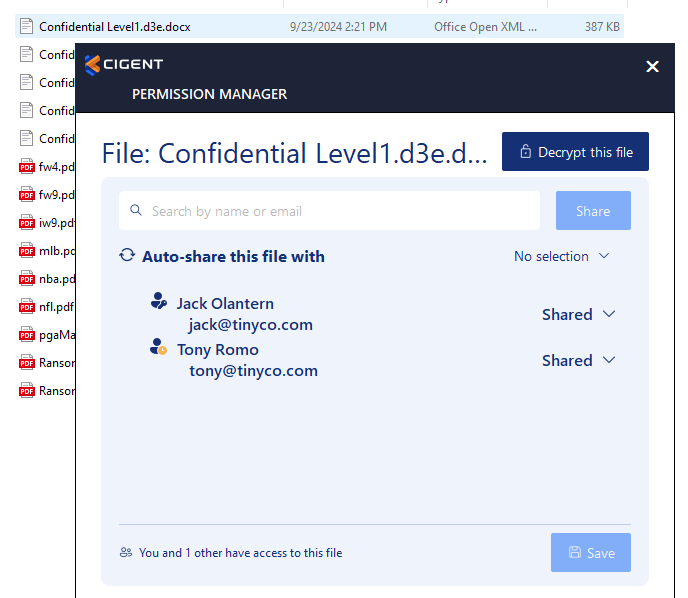This screenshot has height=598, width=688.
Task: Click the pgaMa PDF file icon
Action: coord(26,335)
